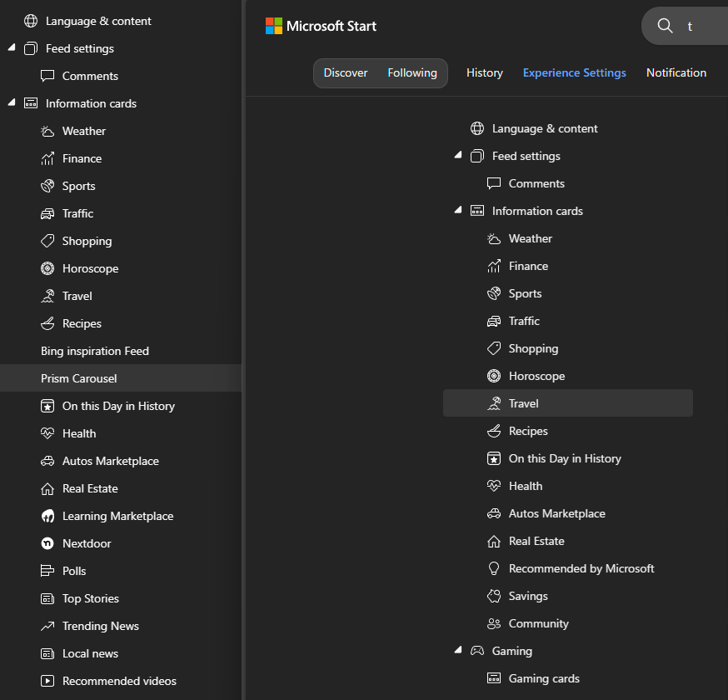The width and height of the screenshot is (728, 700).
Task: Open Real Estate label on Microsoft Start page
Action: point(536,541)
